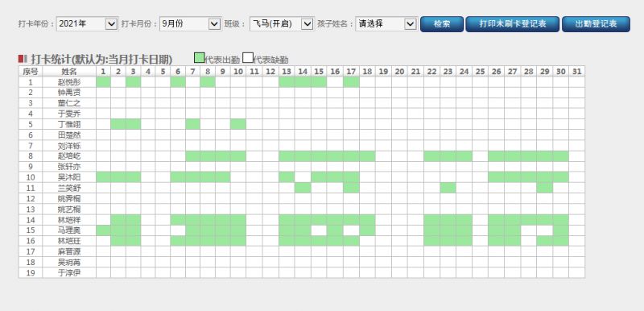
Task: Click the green 出勤 legend swatch
Action: point(199,58)
